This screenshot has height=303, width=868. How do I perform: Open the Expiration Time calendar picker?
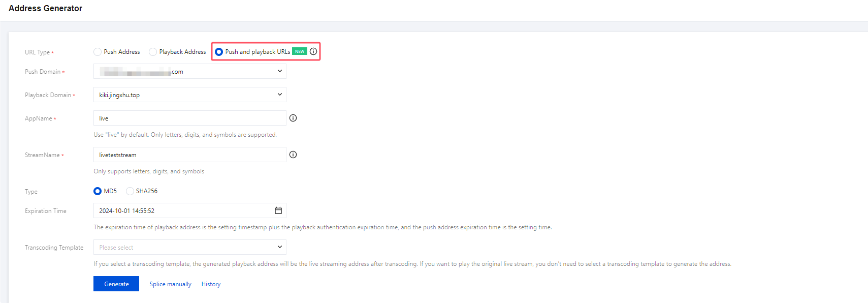click(278, 210)
